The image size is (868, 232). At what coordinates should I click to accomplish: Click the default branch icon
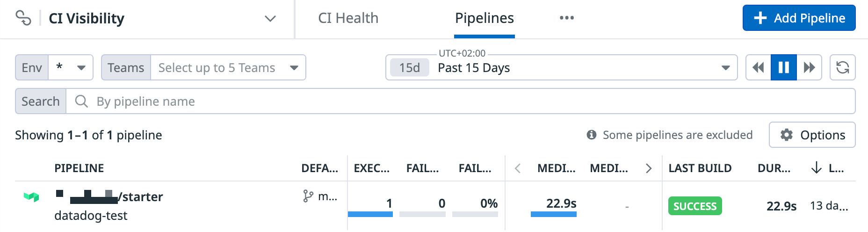[x=308, y=196]
